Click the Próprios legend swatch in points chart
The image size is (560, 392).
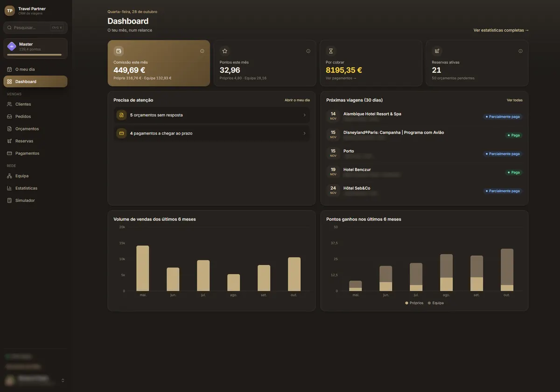point(406,303)
